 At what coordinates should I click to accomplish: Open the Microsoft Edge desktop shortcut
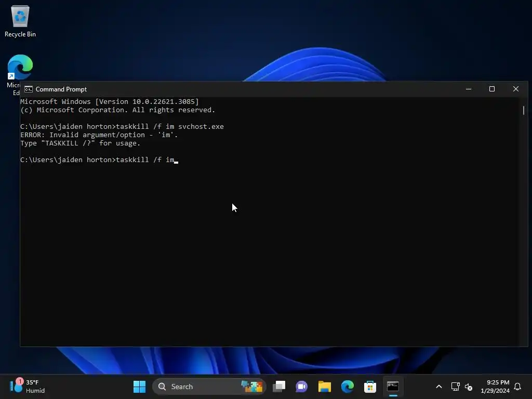point(19,67)
